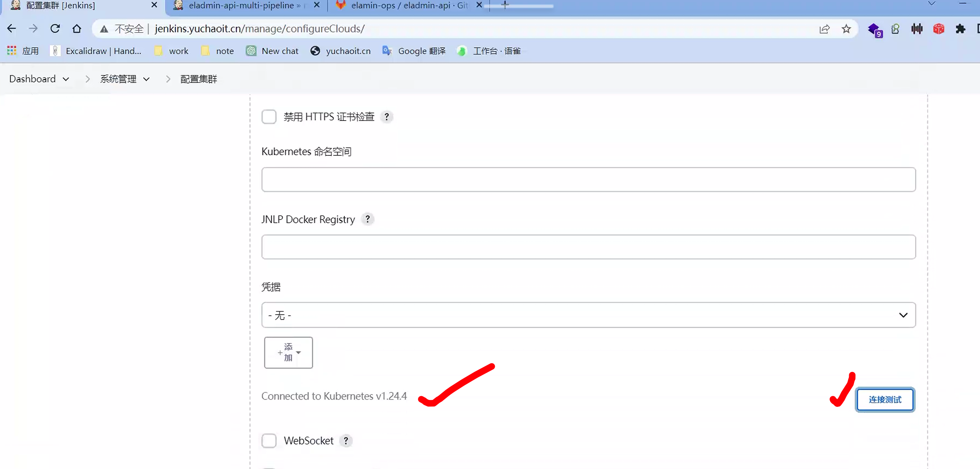Click the browser reload icon
This screenshot has width=980, height=469.
click(55, 29)
